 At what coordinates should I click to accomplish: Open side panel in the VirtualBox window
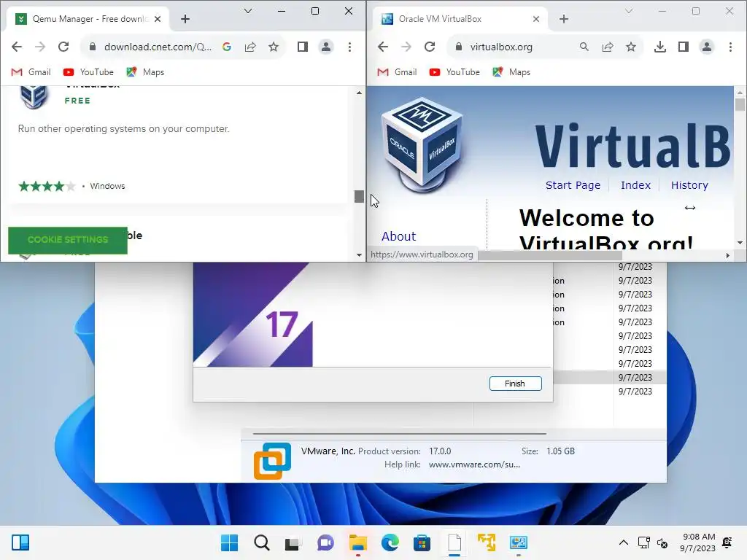click(x=683, y=47)
